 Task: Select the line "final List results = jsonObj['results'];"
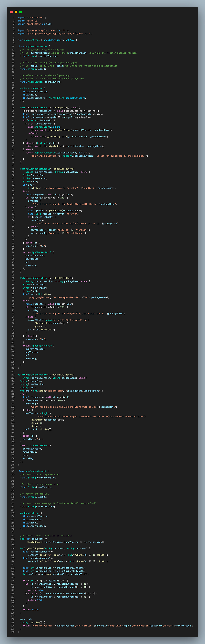[54, 214]
